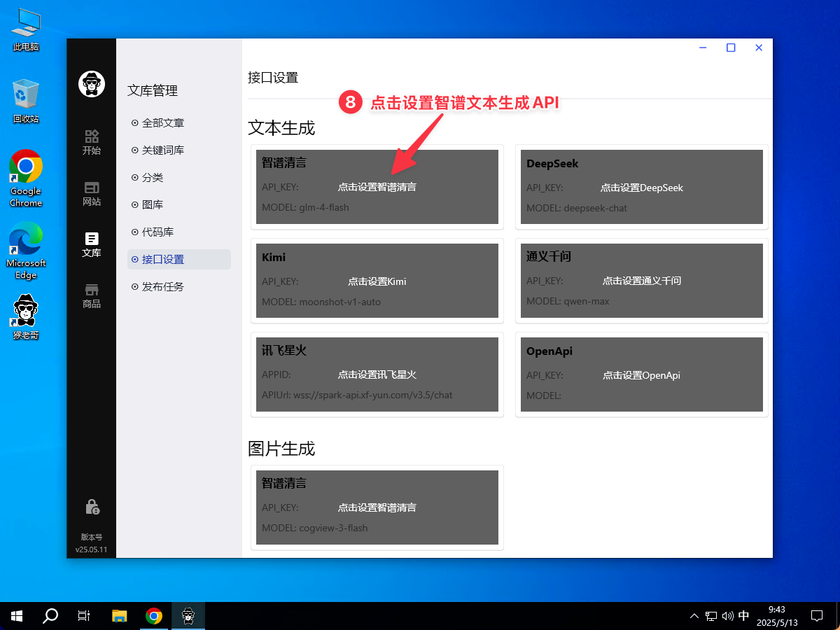Show hidden tray icons chevron
Screen dimensions: 840x630
point(694,616)
